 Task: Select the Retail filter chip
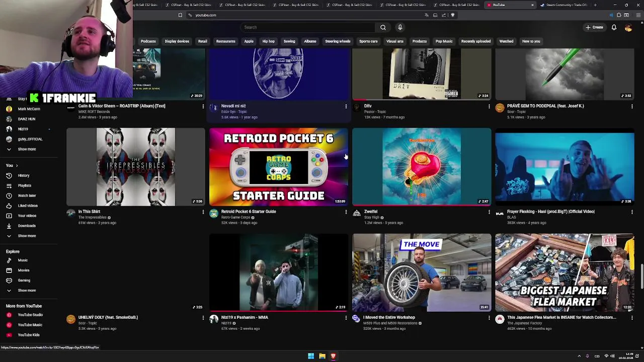202,41
